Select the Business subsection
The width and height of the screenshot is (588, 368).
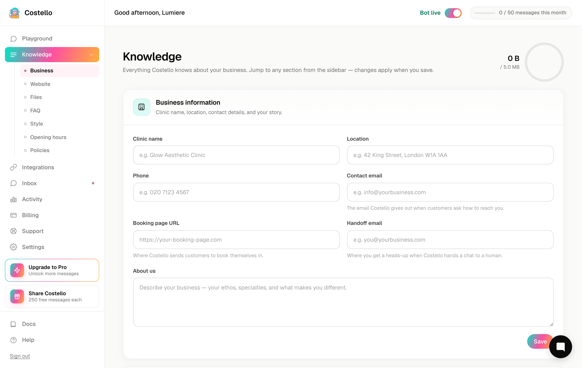click(60, 71)
